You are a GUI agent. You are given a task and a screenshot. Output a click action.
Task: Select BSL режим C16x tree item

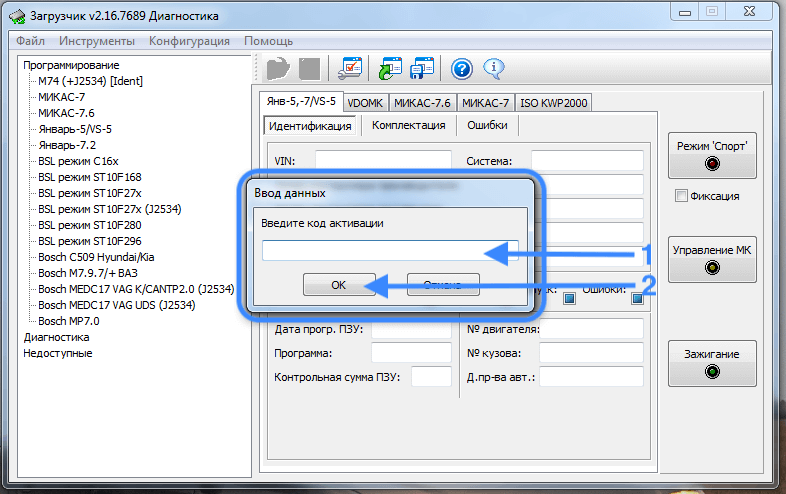78,161
